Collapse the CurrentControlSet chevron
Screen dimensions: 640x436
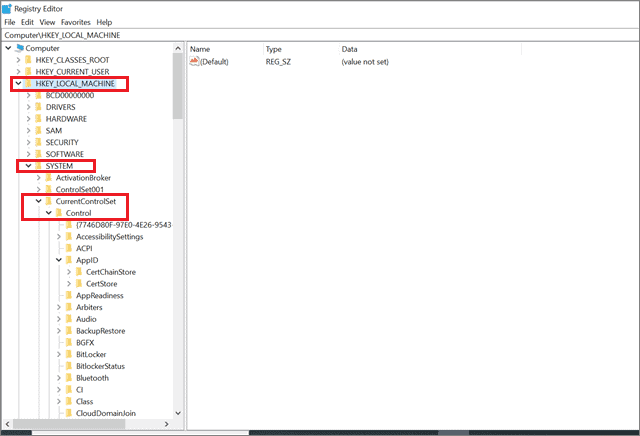tap(39, 201)
